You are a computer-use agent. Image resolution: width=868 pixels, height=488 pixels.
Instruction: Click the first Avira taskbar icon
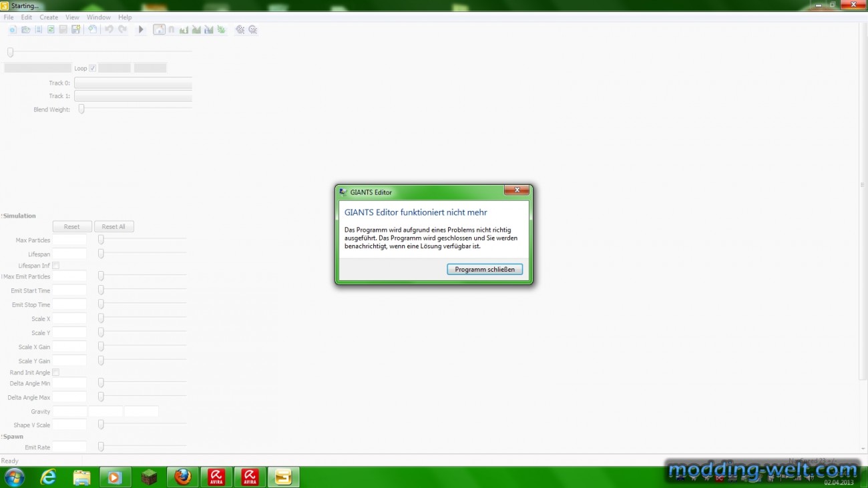click(216, 477)
